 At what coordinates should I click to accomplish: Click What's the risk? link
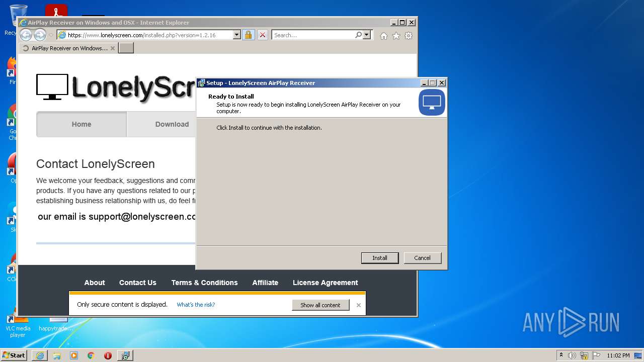pyautogui.click(x=196, y=305)
